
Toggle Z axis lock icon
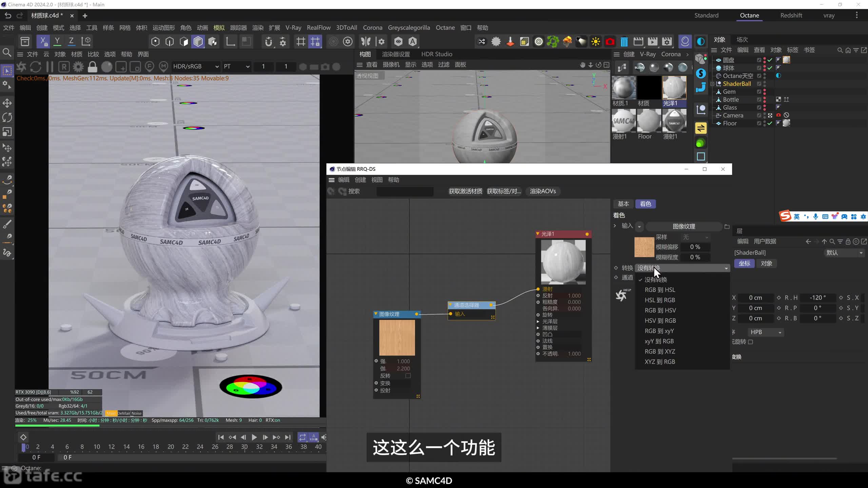[x=71, y=41]
